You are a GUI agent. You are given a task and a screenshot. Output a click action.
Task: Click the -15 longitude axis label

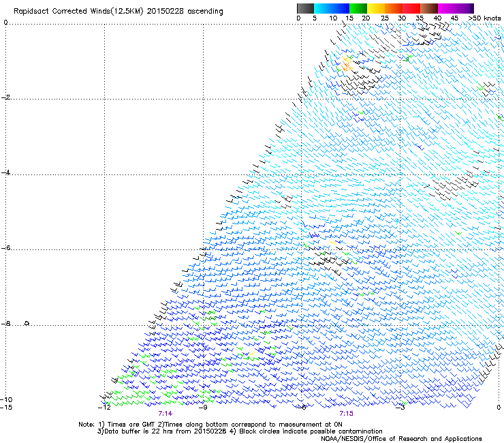click(6, 408)
